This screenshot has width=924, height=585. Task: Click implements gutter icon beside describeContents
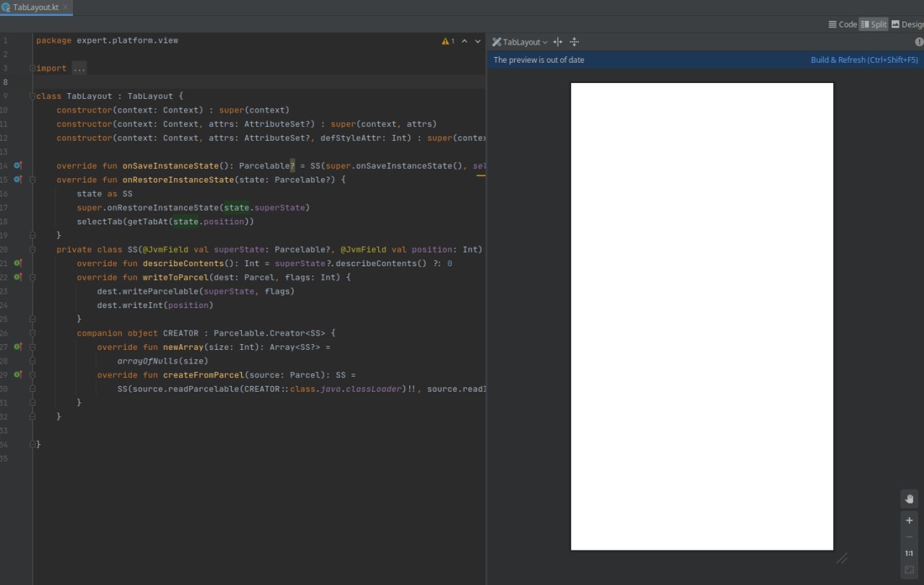[18, 263]
